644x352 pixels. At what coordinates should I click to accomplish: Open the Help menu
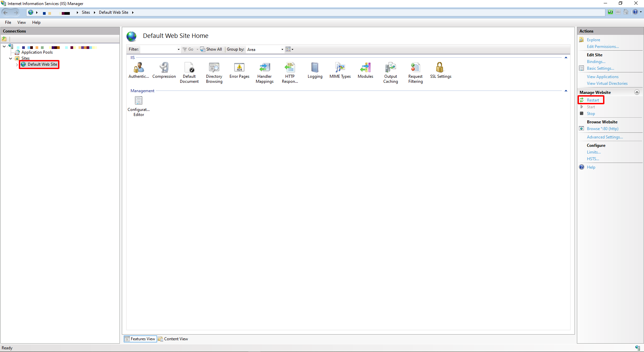click(x=36, y=22)
